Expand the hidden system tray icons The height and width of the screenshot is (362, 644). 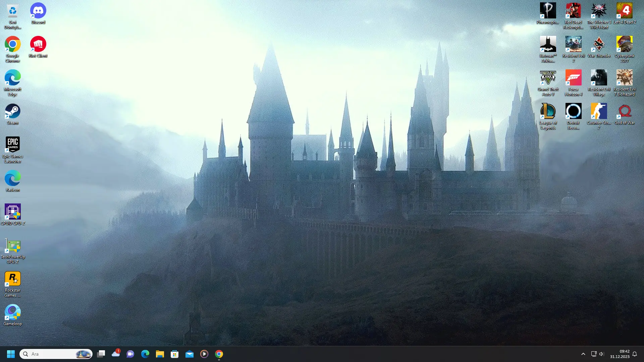[x=583, y=354]
